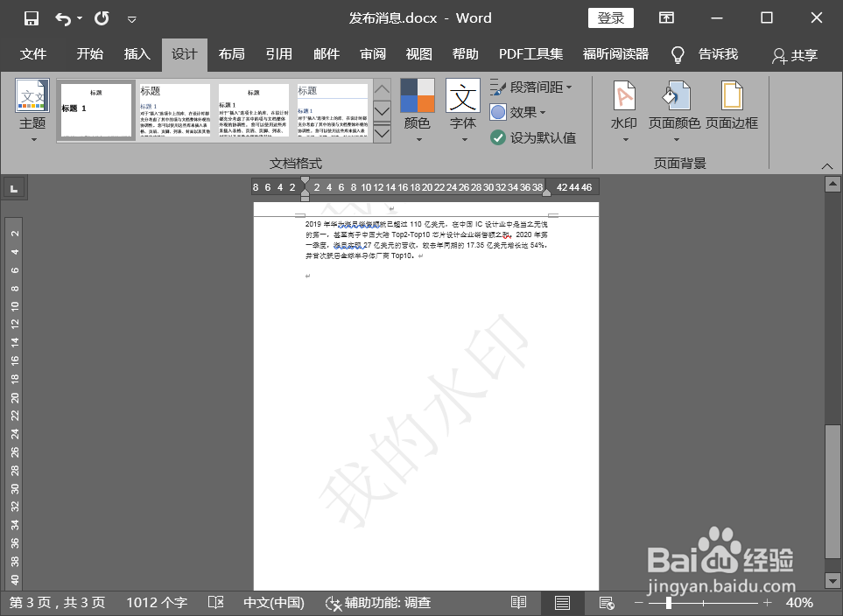Switch to Print Layout view
843x616 pixels.
point(562,603)
